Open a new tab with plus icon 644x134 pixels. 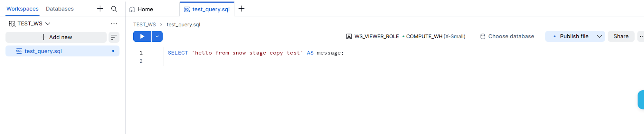241,9
